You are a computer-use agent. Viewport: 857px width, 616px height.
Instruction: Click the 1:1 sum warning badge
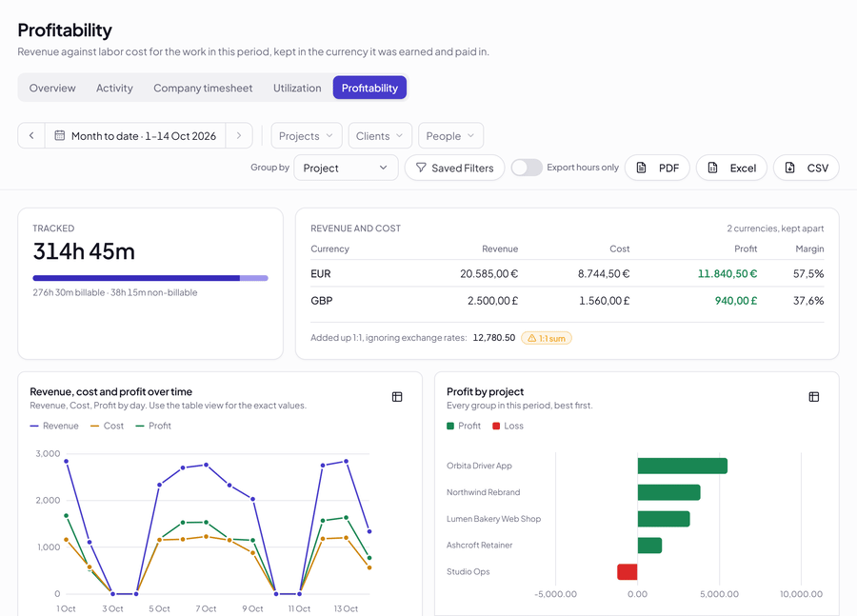tap(547, 338)
